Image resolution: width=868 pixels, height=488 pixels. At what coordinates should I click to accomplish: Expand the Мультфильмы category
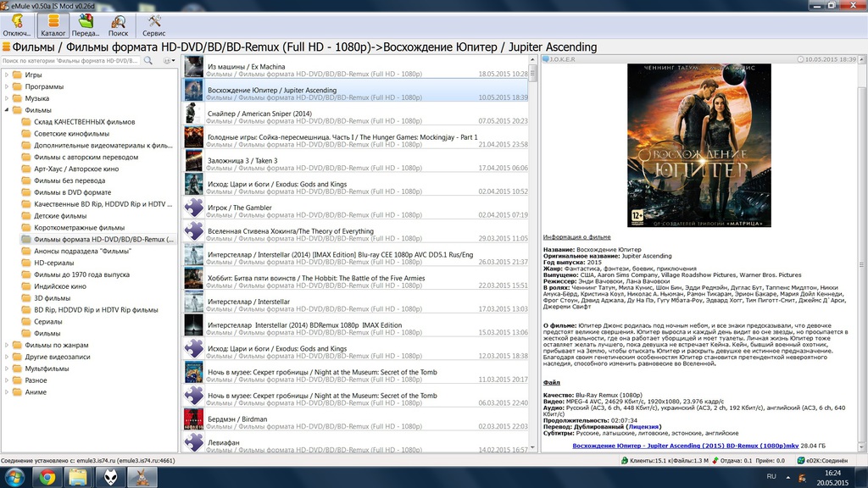(7, 369)
